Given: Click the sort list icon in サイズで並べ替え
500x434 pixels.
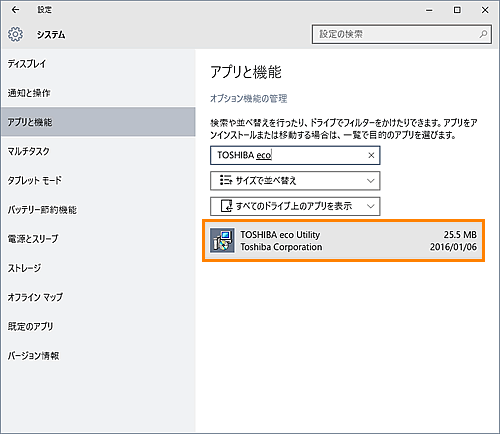Looking at the screenshot, I should (226, 180).
